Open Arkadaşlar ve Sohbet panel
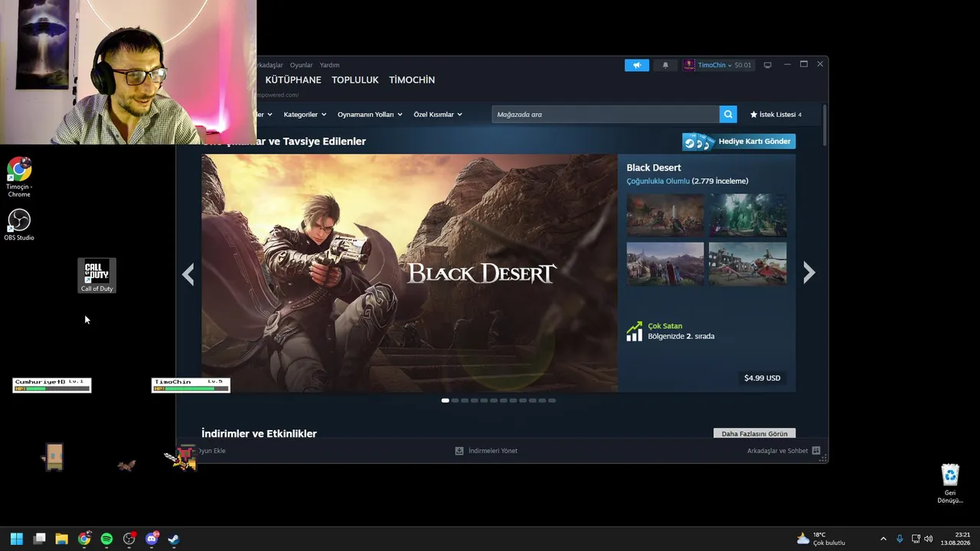The width and height of the screenshot is (980, 551). [x=783, y=451]
